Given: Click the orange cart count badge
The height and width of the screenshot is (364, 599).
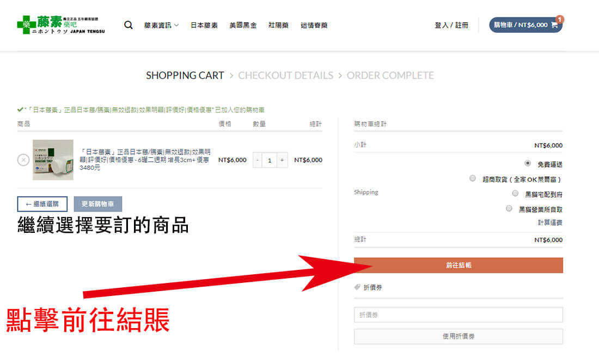Looking at the screenshot, I should click(x=560, y=19).
